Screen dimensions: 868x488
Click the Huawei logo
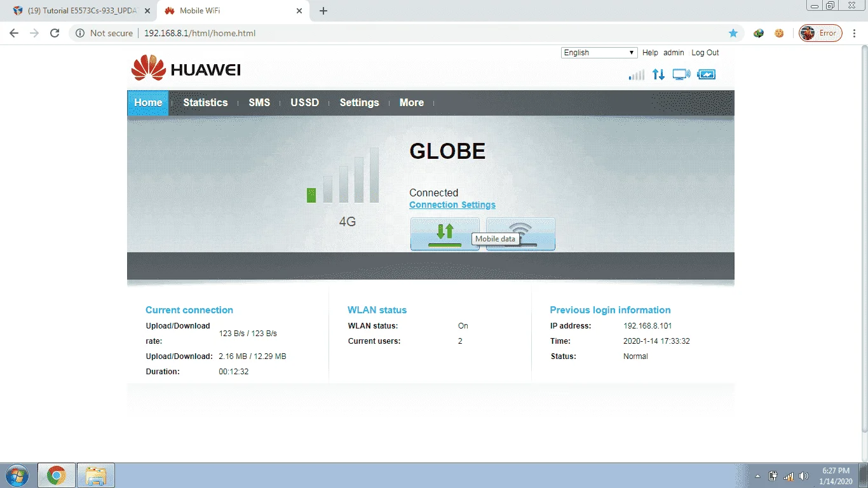pyautogui.click(x=186, y=68)
